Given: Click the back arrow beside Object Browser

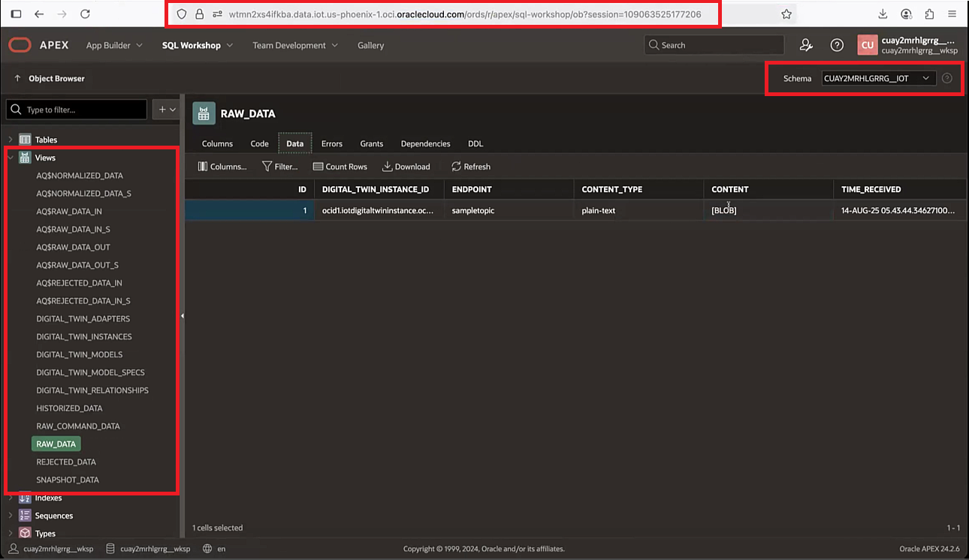Looking at the screenshot, I should (17, 77).
